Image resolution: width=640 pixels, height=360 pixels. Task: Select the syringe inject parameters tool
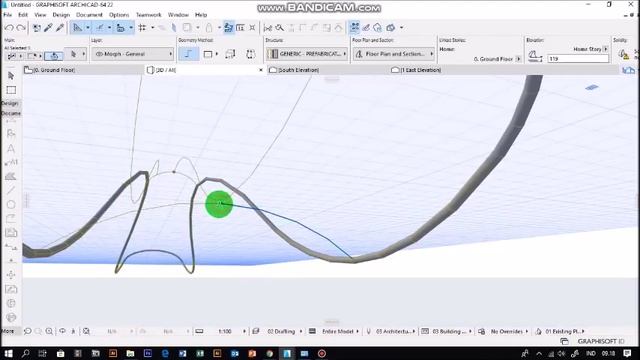(60, 28)
